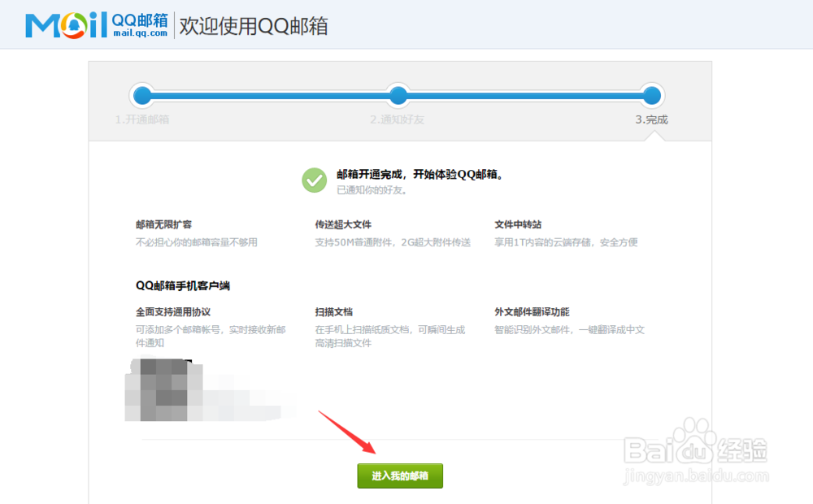Click the description 在手机上扫描纸质文档，可瞬间生成高清扫描文件
813x504 pixels.
390,336
